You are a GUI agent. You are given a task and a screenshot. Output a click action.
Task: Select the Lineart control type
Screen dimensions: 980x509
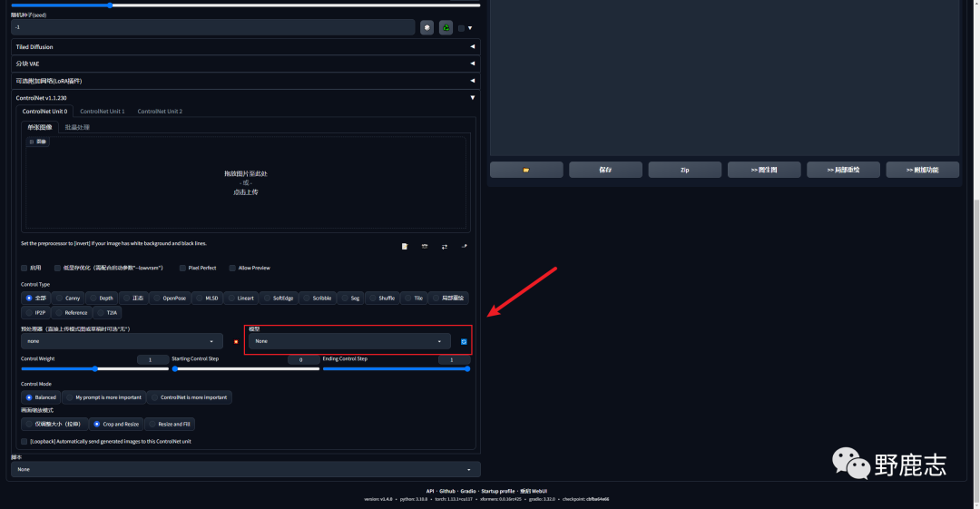240,299
